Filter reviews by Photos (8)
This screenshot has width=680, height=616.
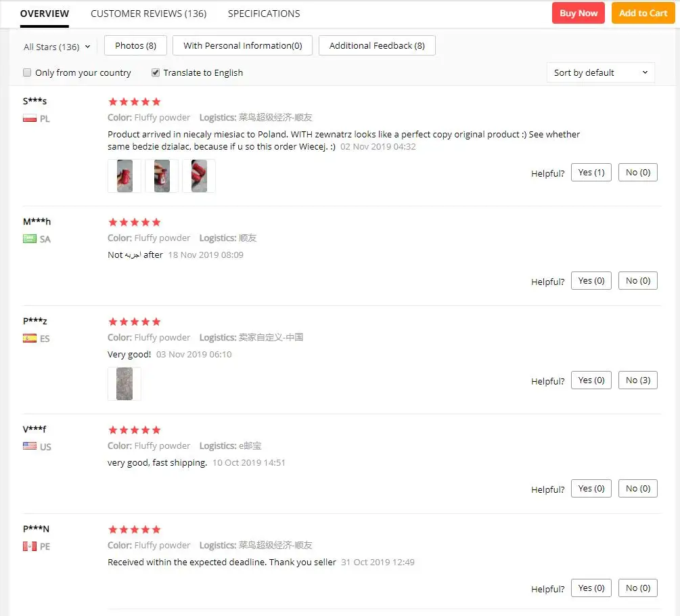click(135, 45)
